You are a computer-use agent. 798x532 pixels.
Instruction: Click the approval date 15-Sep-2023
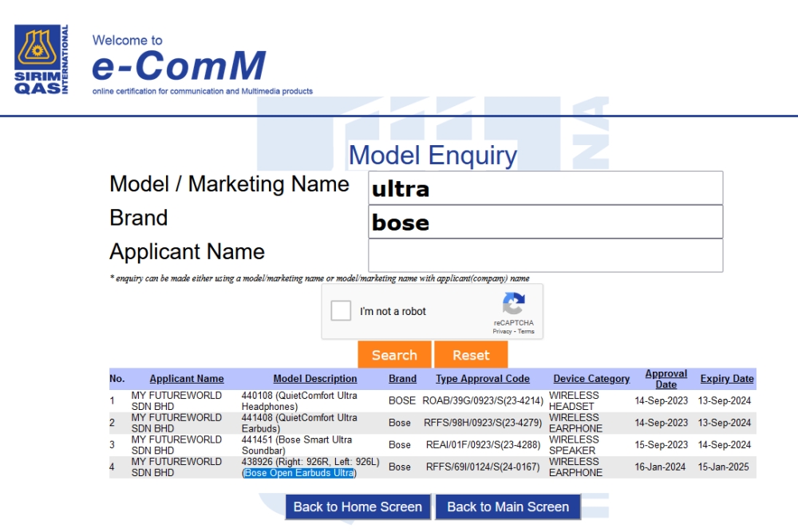pyautogui.click(x=661, y=444)
